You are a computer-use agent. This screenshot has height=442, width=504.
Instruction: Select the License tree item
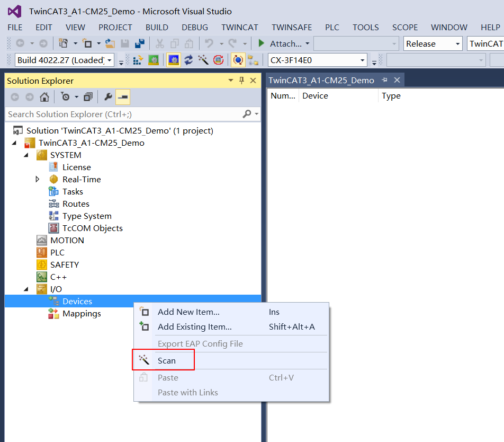point(76,167)
